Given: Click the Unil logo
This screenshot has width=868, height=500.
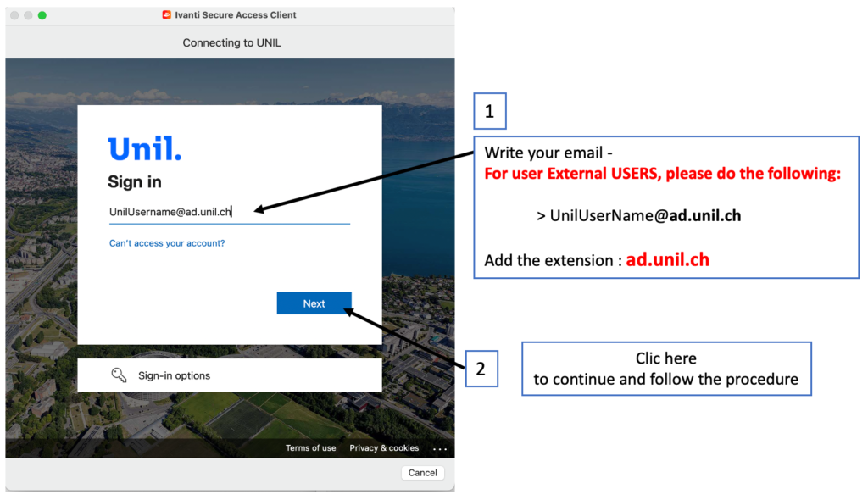Looking at the screenshot, I should 145,148.
